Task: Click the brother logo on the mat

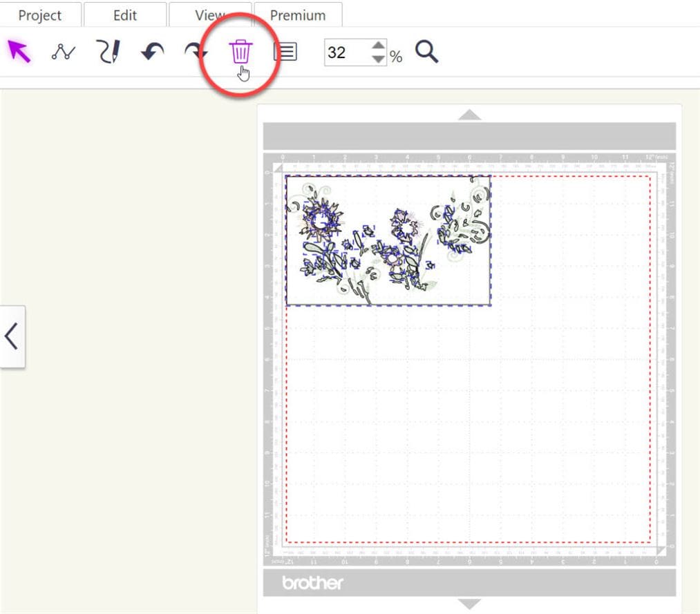Action: pos(312,582)
